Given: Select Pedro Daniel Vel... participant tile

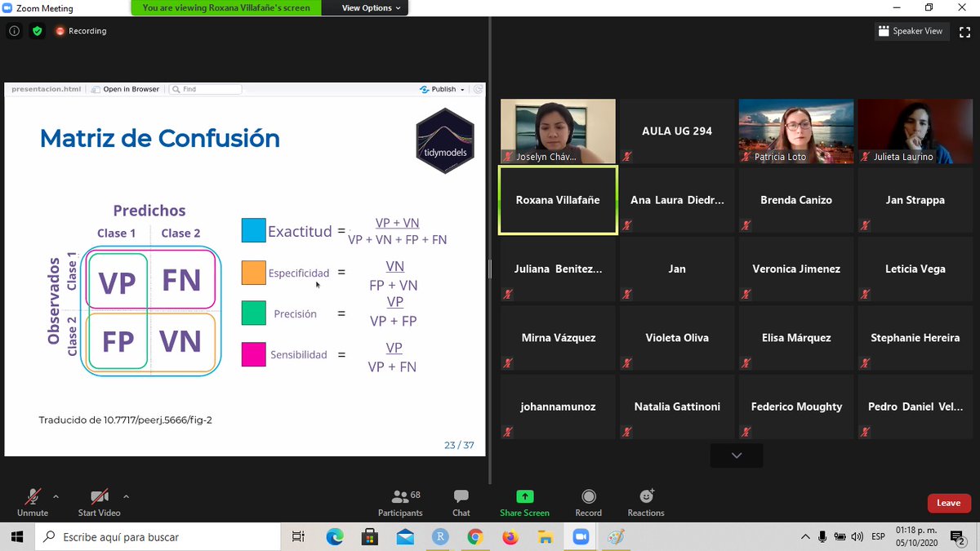Looking at the screenshot, I should [915, 407].
